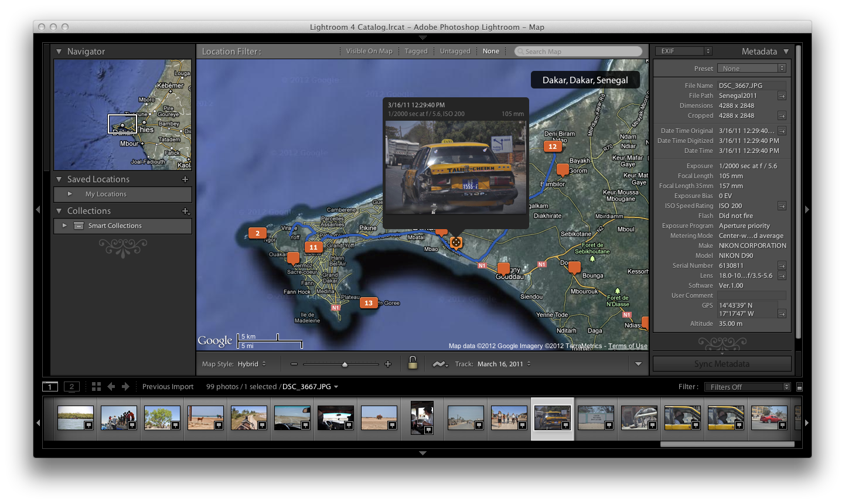Filter by Untagged photos
Image resolution: width=845 pixels, height=504 pixels.
tap(455, 52)
